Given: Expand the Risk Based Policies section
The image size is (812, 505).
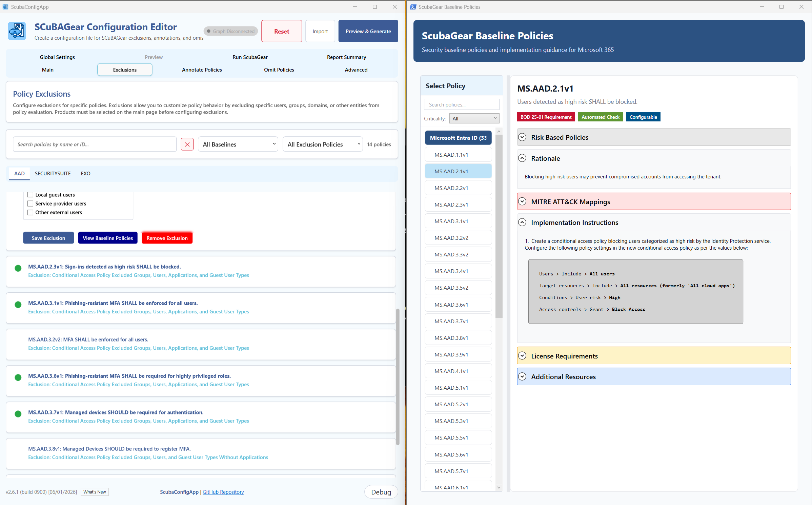Looking at the screenshot, I should coord(654,137).
